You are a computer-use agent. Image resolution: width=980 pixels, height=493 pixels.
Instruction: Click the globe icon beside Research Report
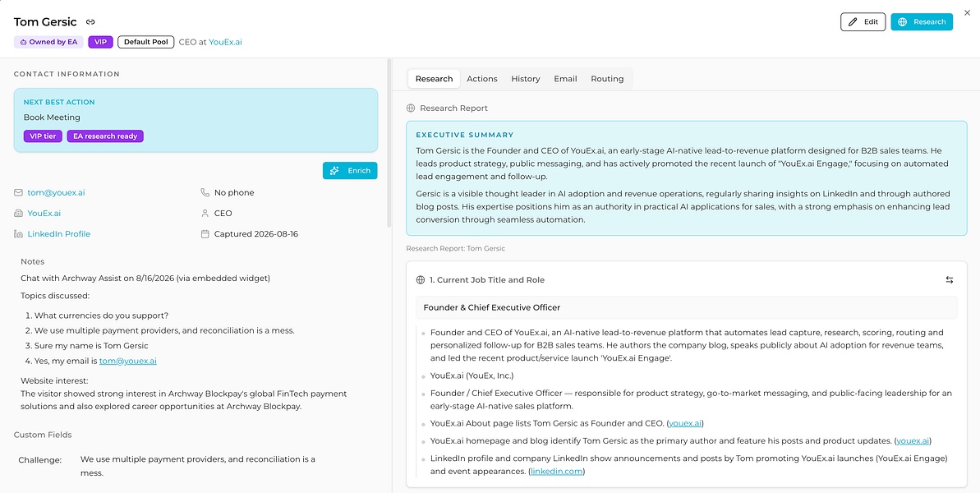point(411,108)
